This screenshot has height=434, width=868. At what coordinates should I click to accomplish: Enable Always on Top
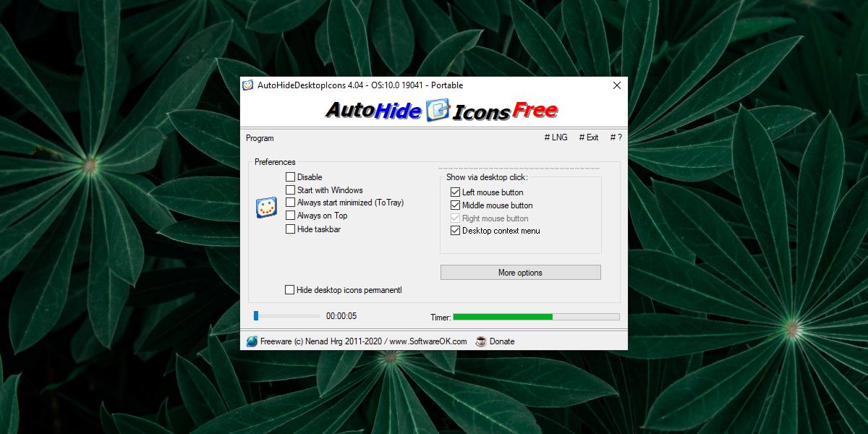click(290, 216)
